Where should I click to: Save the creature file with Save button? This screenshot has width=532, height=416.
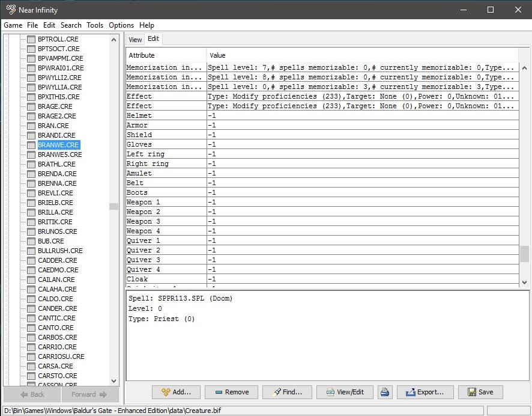(x=480, y=392)
